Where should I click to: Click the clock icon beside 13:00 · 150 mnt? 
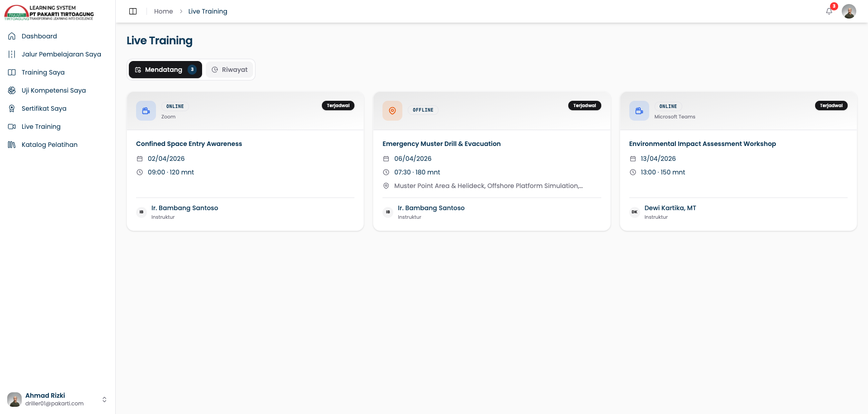(633, 172)
